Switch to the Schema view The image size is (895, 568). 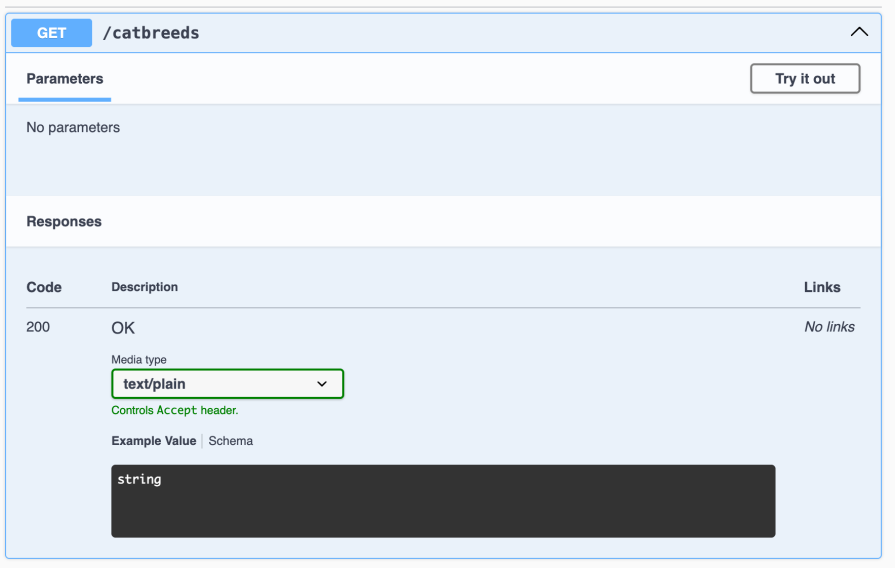[x=230, y=441]
